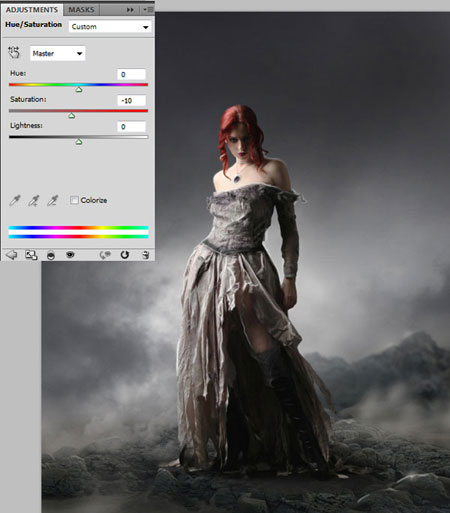Open the panel options menu

[x=148, y=10]
